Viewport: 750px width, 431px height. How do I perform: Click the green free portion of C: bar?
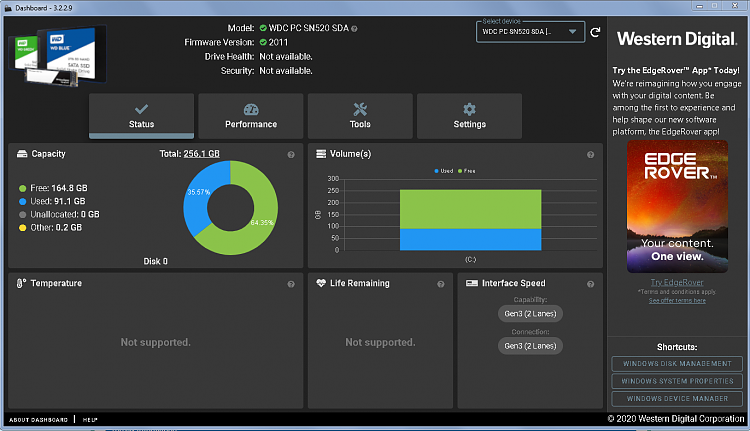470,209
